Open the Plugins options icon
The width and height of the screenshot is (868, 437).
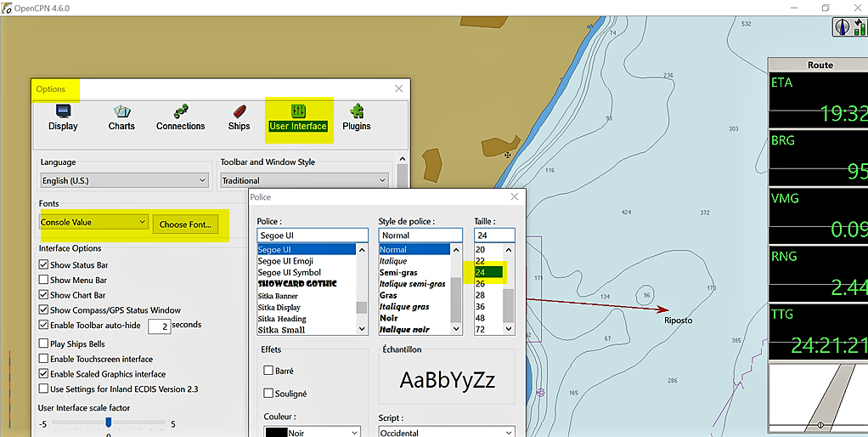click(x=357, y=118)
